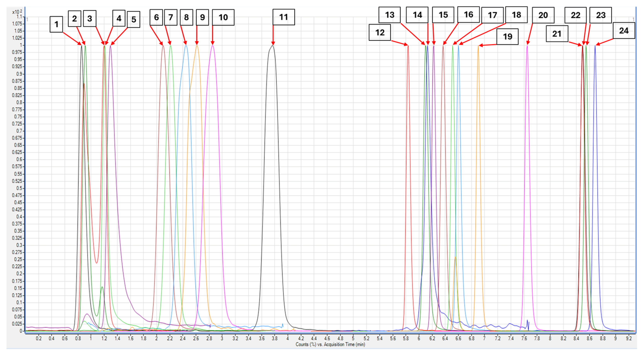The image size is (644, 357).
Task: Click the 0.5 tick label on y-axis
Action: point(19,188)
